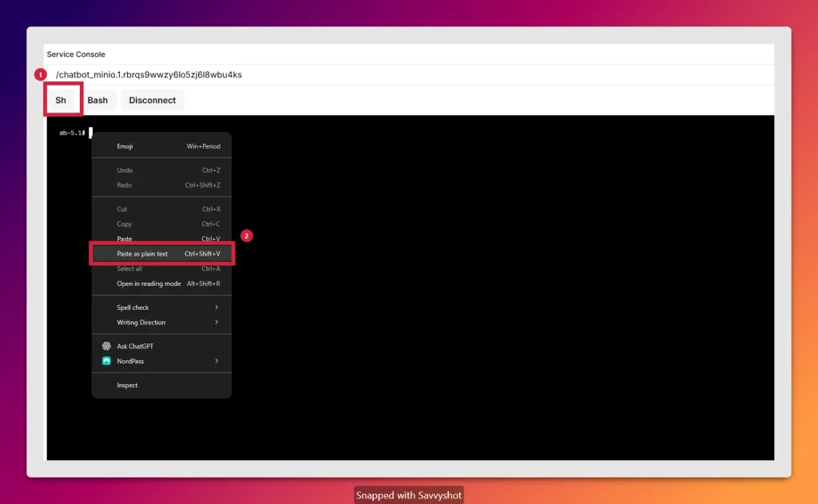The height and width of the screenshot is (504, 818).
Task: Click the NordPass icon
Action: point(106,361)
